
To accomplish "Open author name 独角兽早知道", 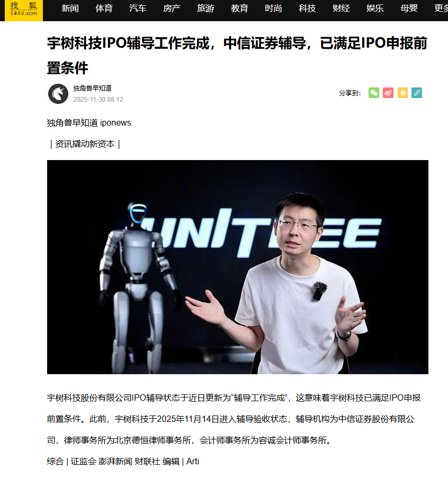I will click(92, 88).
